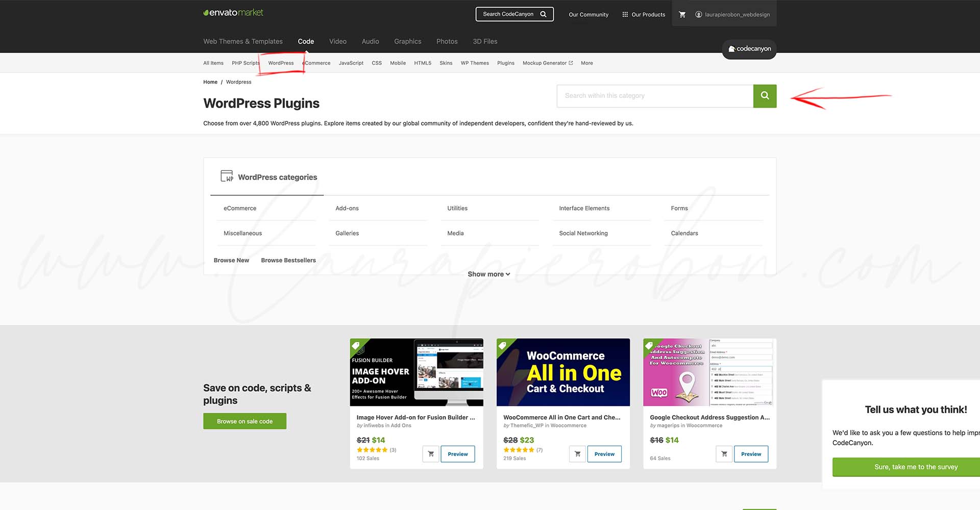Screen dimensions: 980x510
Task: Click the Home breadcrumb link
Action: point(210,82)
